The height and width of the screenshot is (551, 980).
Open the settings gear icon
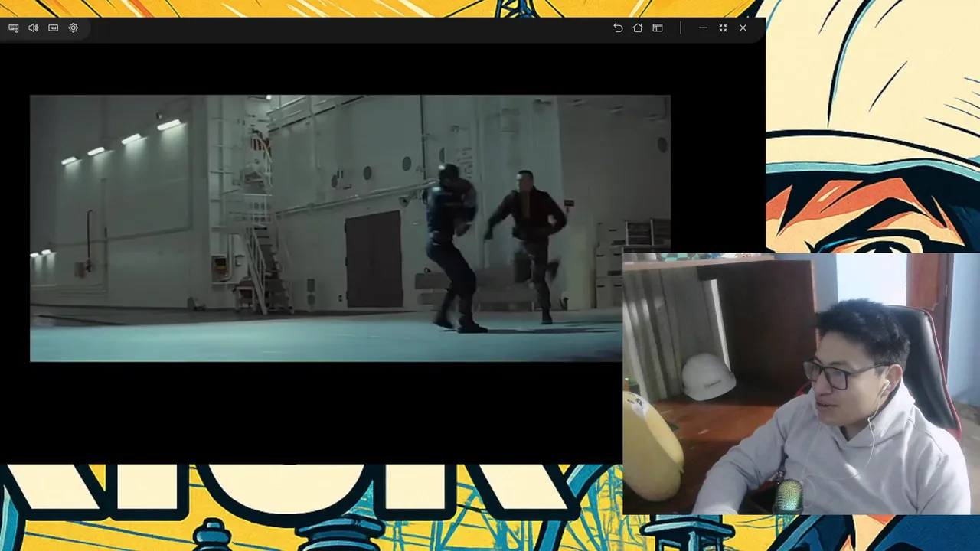point(73,28)
